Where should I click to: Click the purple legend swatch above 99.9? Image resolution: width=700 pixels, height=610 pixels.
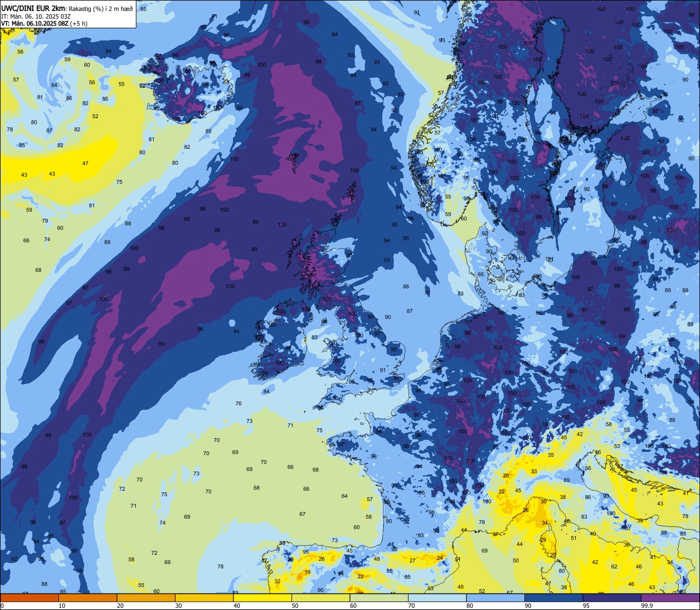click(670, 597)
